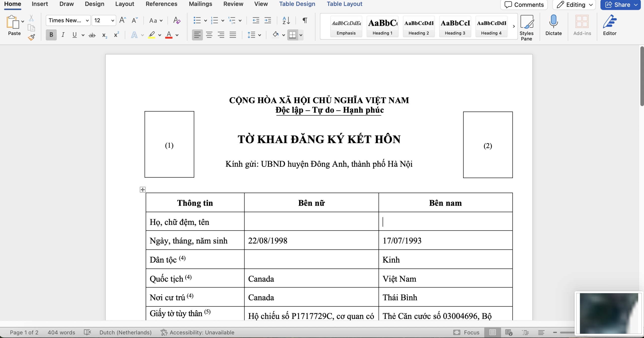Expand font color arrow
Viewport: 644px width, 338px height.
coord(177,35)
